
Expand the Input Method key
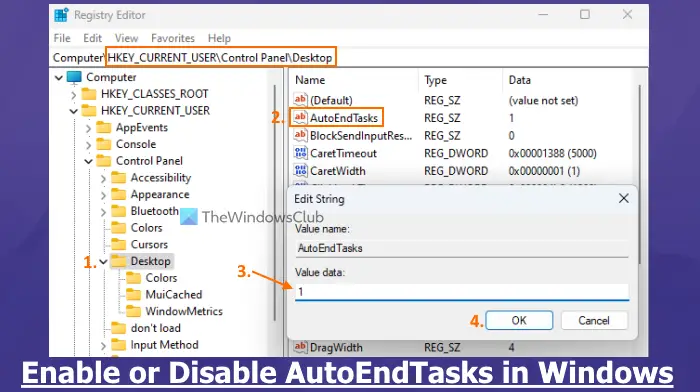(103, 345)
